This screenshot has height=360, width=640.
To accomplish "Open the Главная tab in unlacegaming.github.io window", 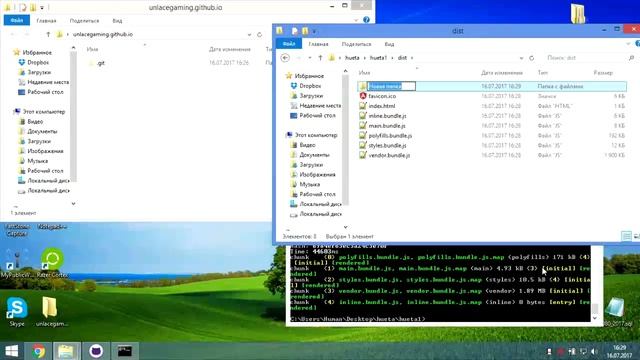I will (46, 21).
